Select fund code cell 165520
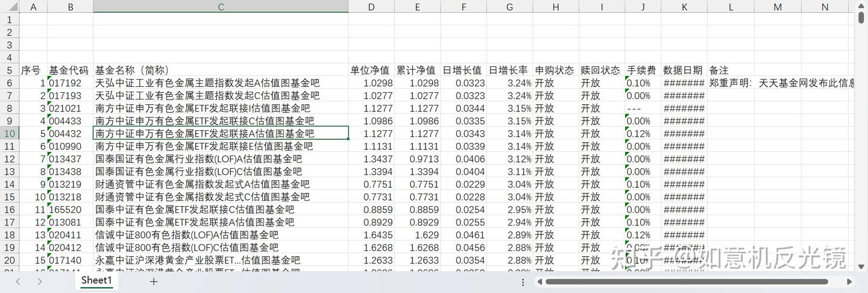868x293 pixels. point(71,209)
